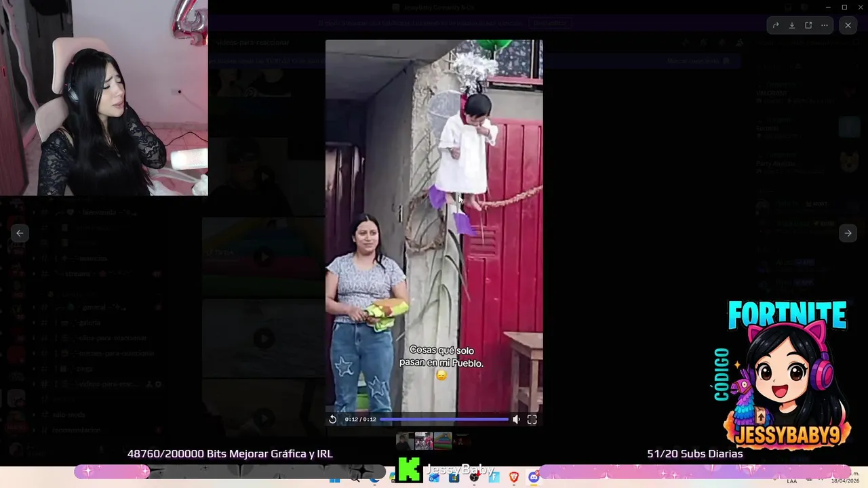Screen dimensions: 868x488
Task: Go to the next media with right arrow
Action: pyautogui.click(x=848, y=232)
